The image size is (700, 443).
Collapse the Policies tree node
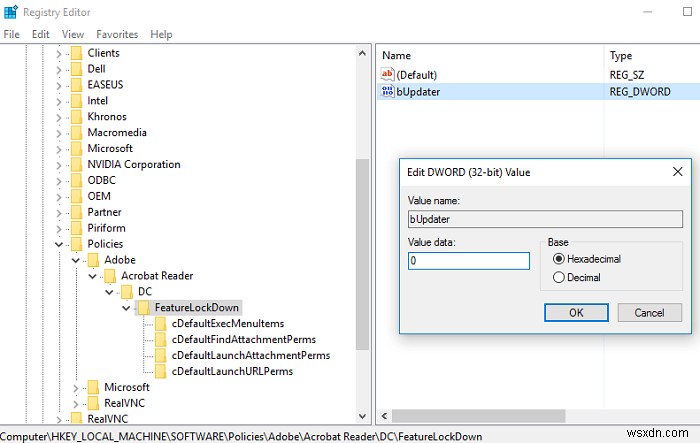(59, 244)
